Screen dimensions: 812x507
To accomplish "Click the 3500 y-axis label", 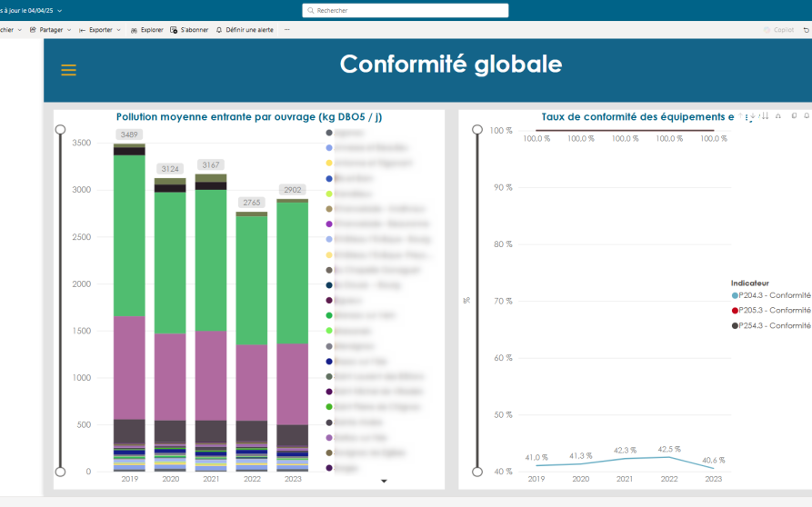I will (82, 143).
